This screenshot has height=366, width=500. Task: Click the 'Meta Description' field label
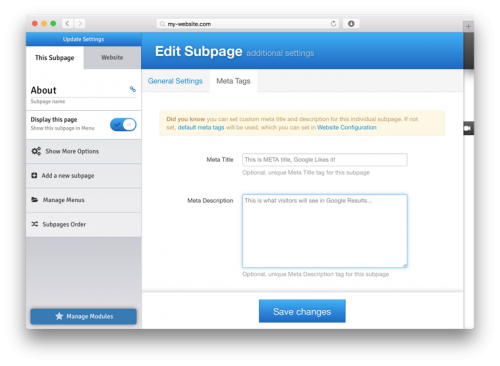click(x=210, y=200)
